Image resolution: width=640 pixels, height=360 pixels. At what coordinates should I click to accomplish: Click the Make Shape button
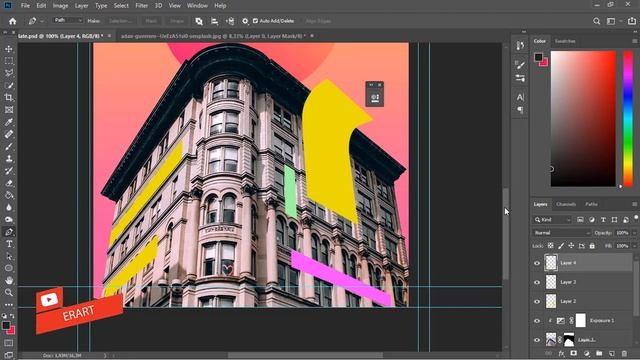[x=177, y=21]
